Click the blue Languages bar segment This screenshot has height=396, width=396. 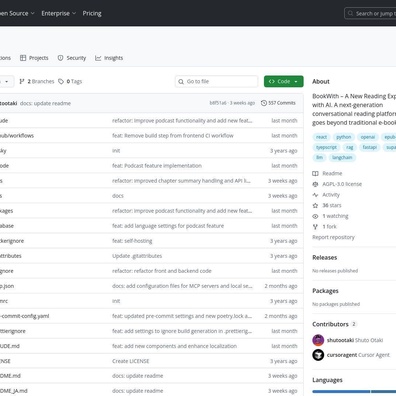point(341,391)
